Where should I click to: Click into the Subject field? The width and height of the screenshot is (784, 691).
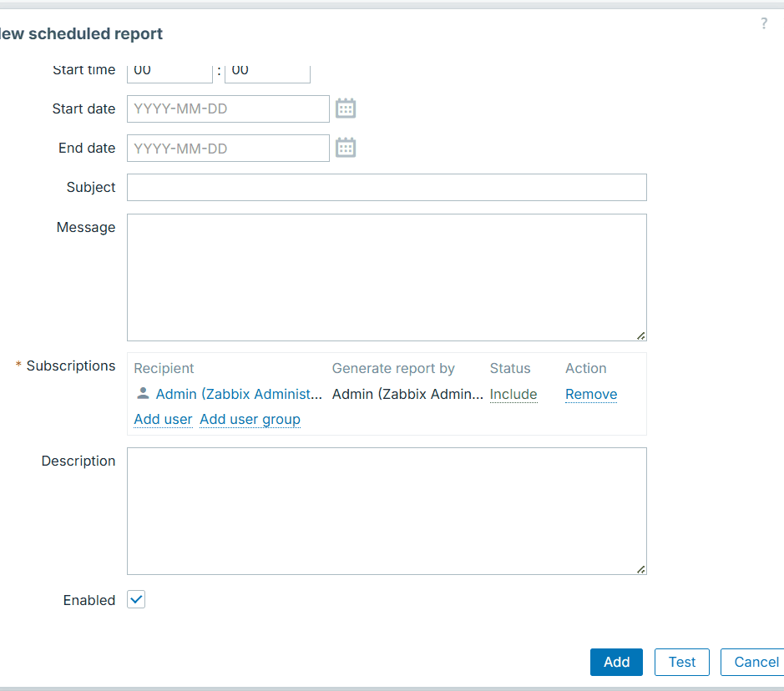click(387, 187)
